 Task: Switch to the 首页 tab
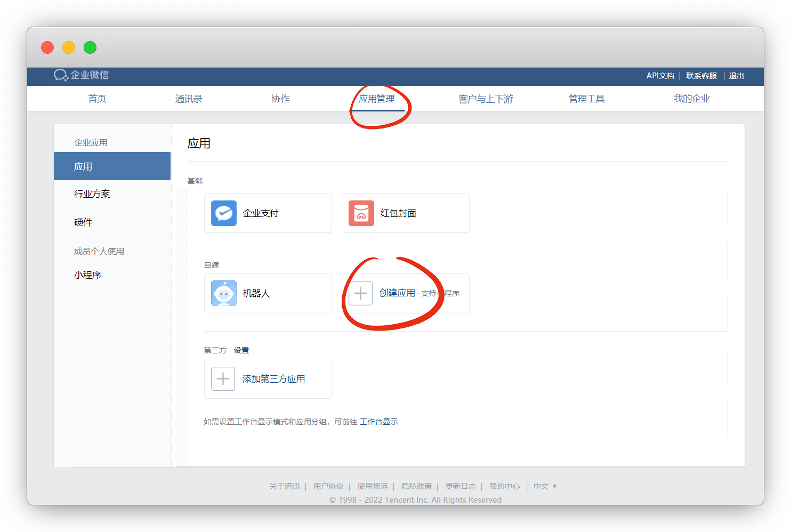pos(97,99)
